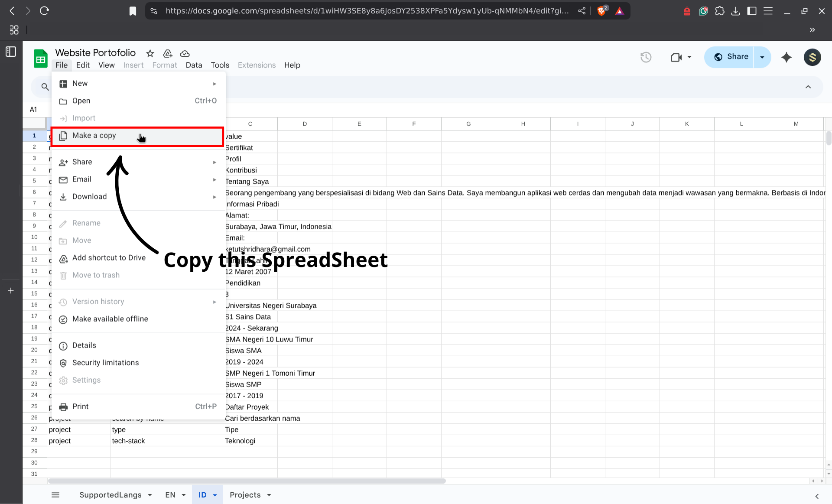Viewport: 832px width, 504px height.
Task: Open Brave Shields lion icon
Action: point(601,11)
